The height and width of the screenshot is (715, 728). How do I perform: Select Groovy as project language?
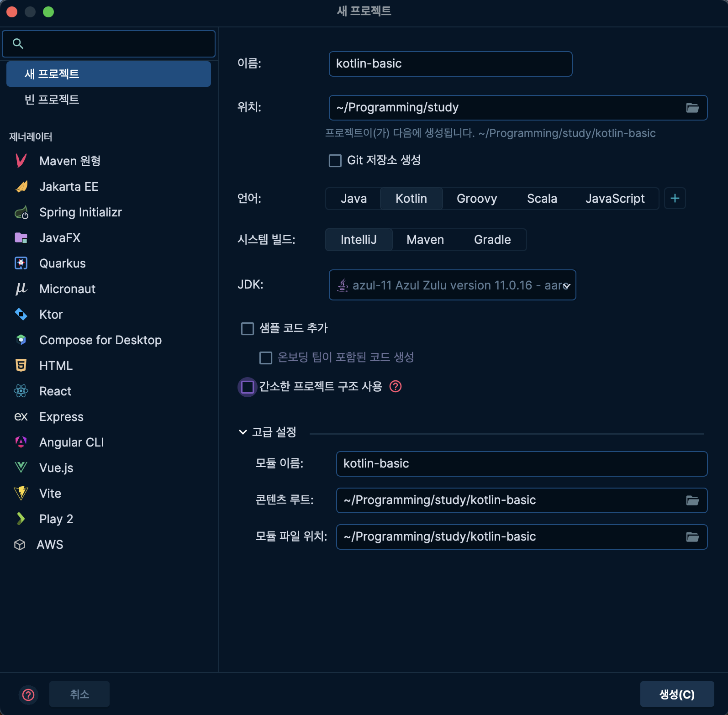[x=477, y=199]
